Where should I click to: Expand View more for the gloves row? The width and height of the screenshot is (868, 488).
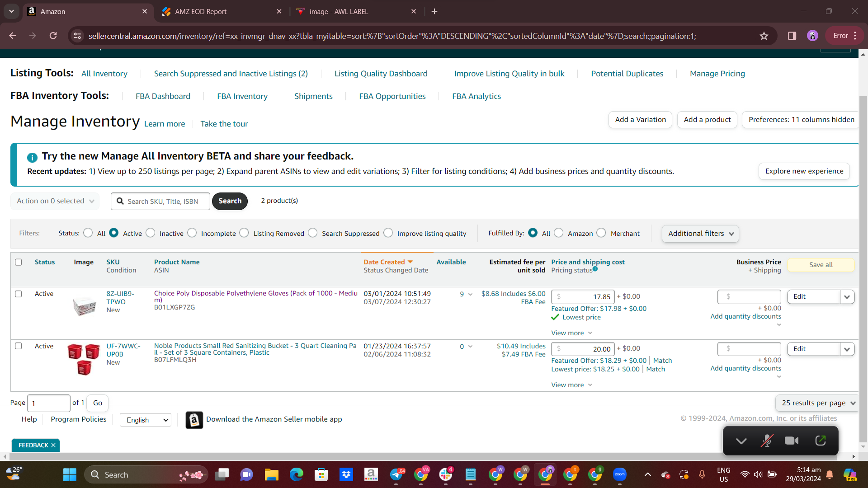click(x=571, y=333)
